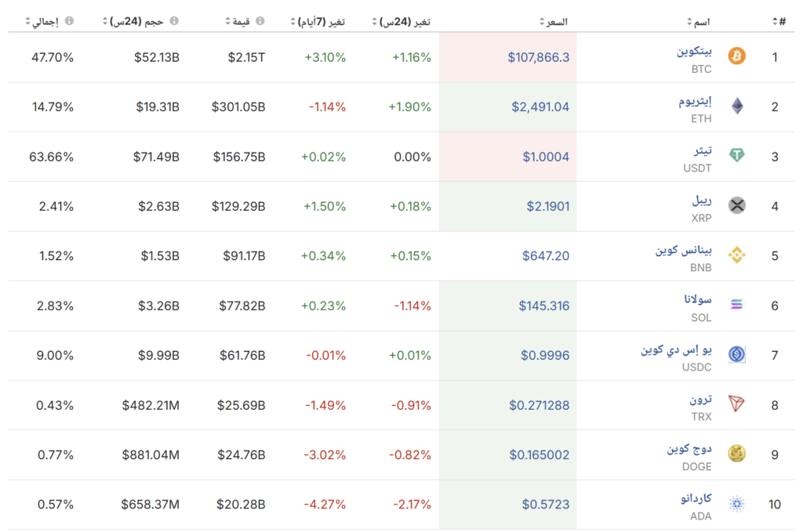The image size is (803, 532).
Task: Click the Cardano ADA logo icon
Action: (736, 504)
